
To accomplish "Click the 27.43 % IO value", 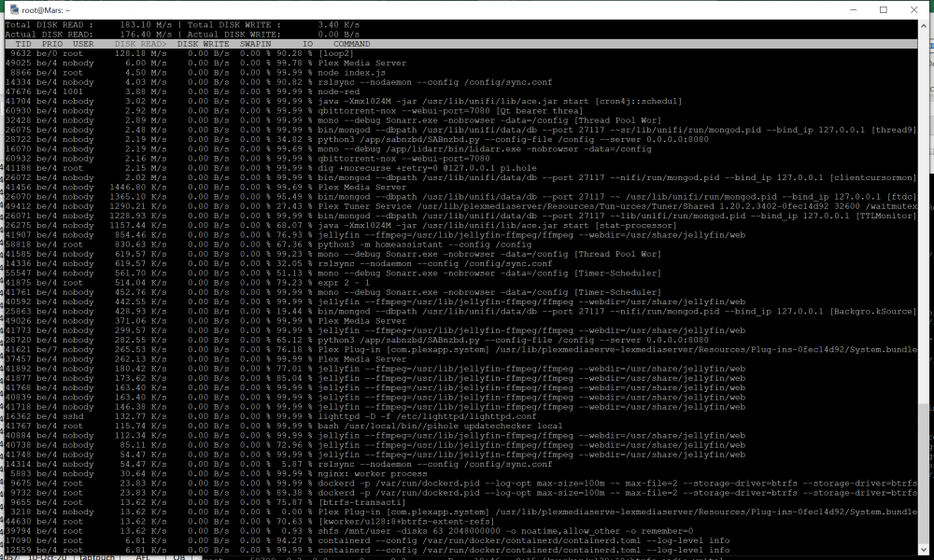I will click(x=294, y=206).
